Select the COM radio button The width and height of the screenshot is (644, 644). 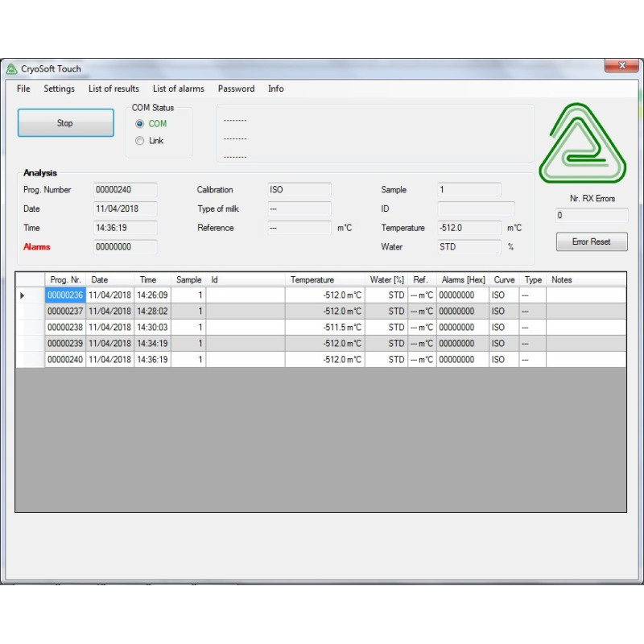click(140, 124)
